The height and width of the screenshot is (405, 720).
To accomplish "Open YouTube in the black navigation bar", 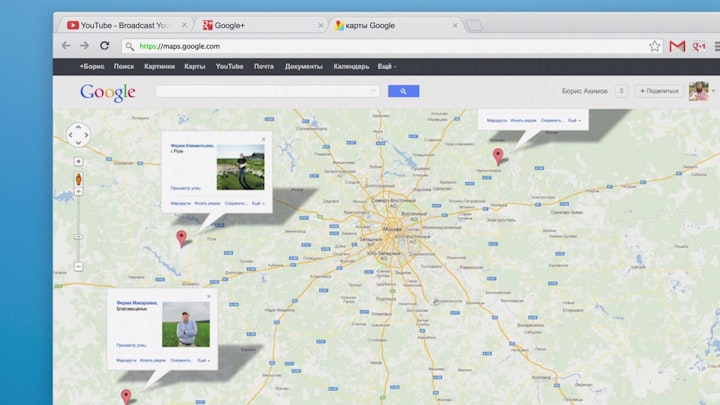I will 229,66.
